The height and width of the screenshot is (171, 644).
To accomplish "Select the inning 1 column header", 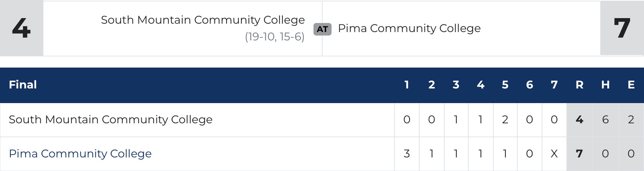I will 407,85.
